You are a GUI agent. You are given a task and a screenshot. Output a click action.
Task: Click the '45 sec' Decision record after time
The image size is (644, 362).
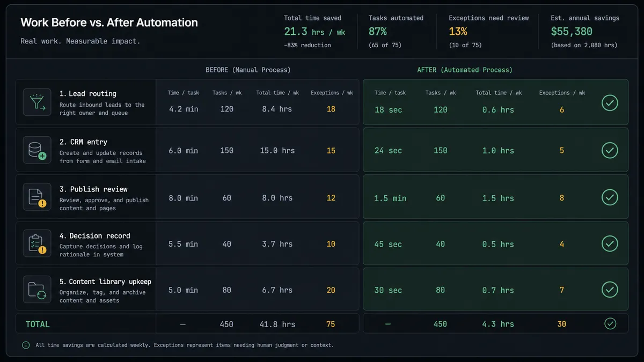(x=388, y=244)
